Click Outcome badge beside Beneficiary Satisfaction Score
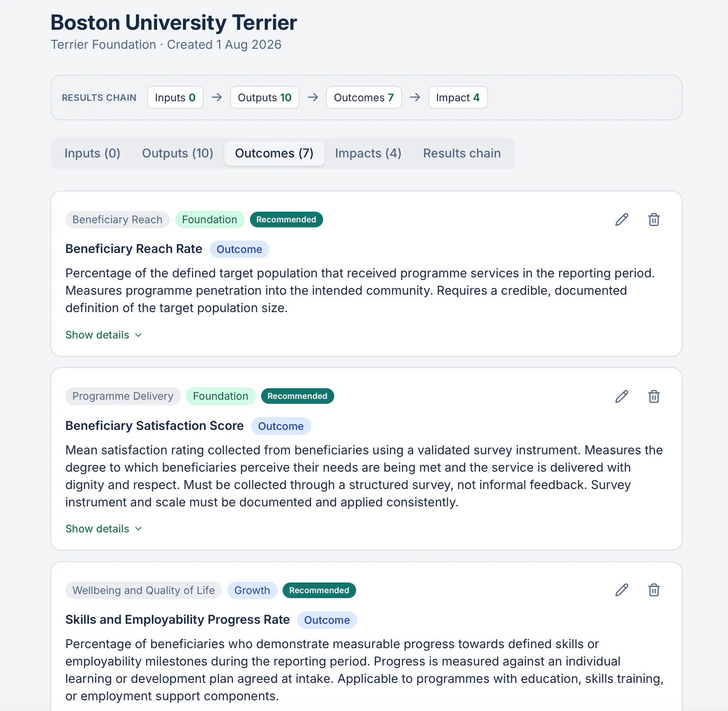This screenshot has width=728, height=711. (x=281, y=426)
